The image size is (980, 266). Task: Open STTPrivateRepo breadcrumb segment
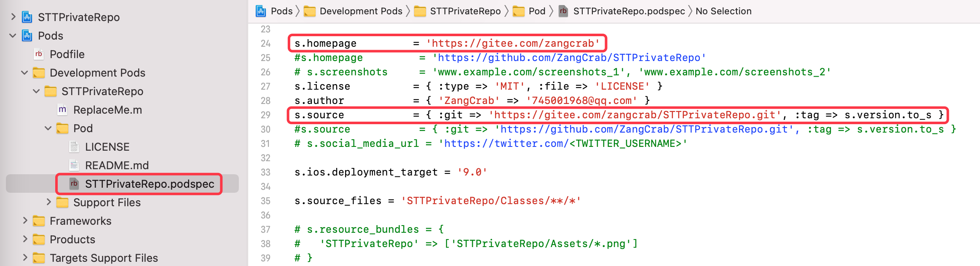(x=466, y=11)
